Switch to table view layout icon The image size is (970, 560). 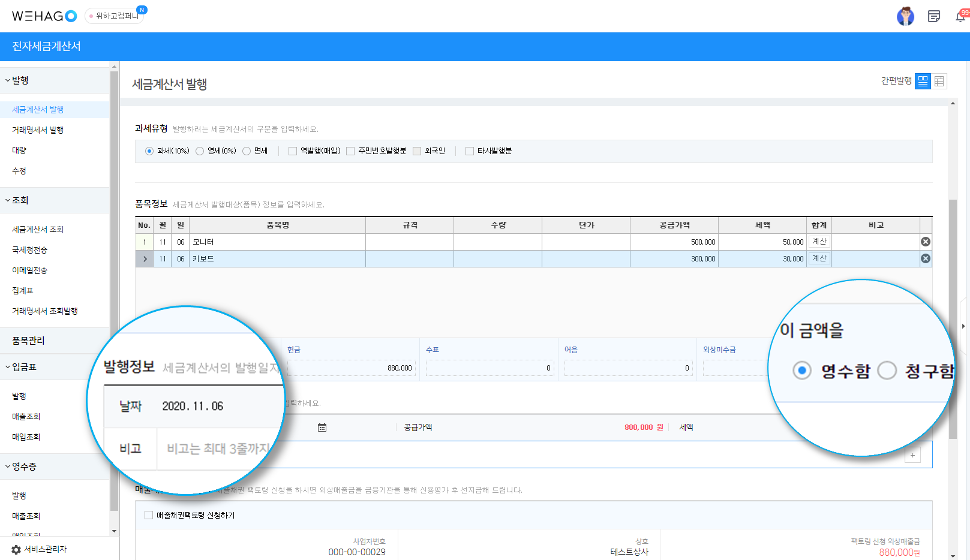[x=939, y=81]
